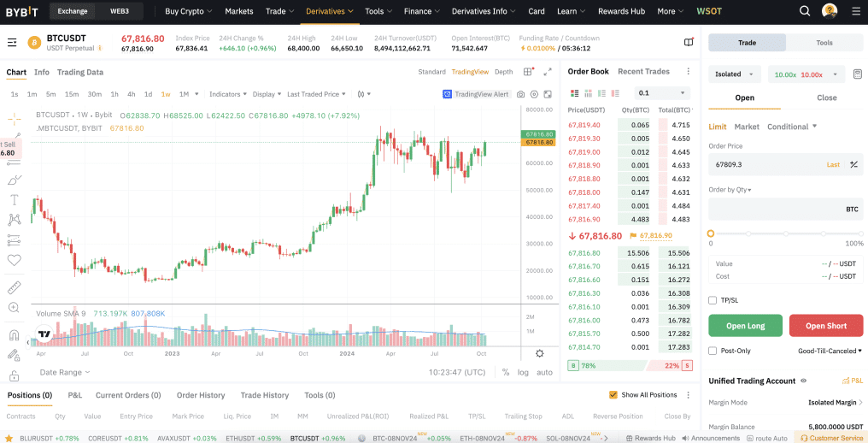
Task: Open the Isolated margin mode dropdown
Action: click(x=735, y=74)
